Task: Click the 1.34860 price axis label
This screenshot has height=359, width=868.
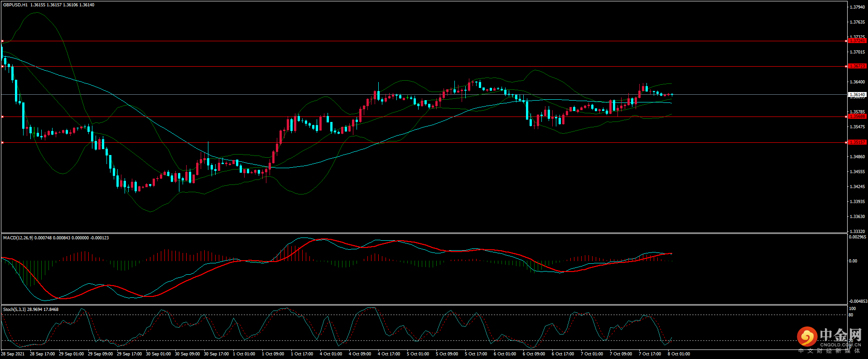Action: point(857,157)
